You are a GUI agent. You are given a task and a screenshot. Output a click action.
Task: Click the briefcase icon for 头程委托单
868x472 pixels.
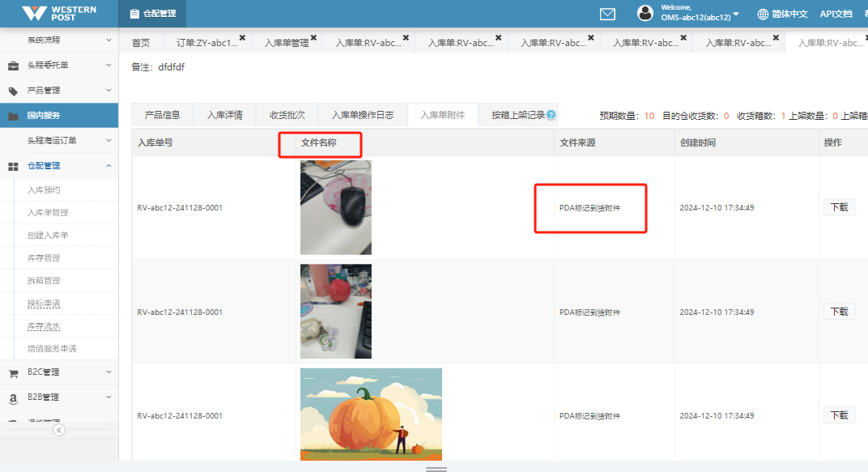tap(13, 66)
